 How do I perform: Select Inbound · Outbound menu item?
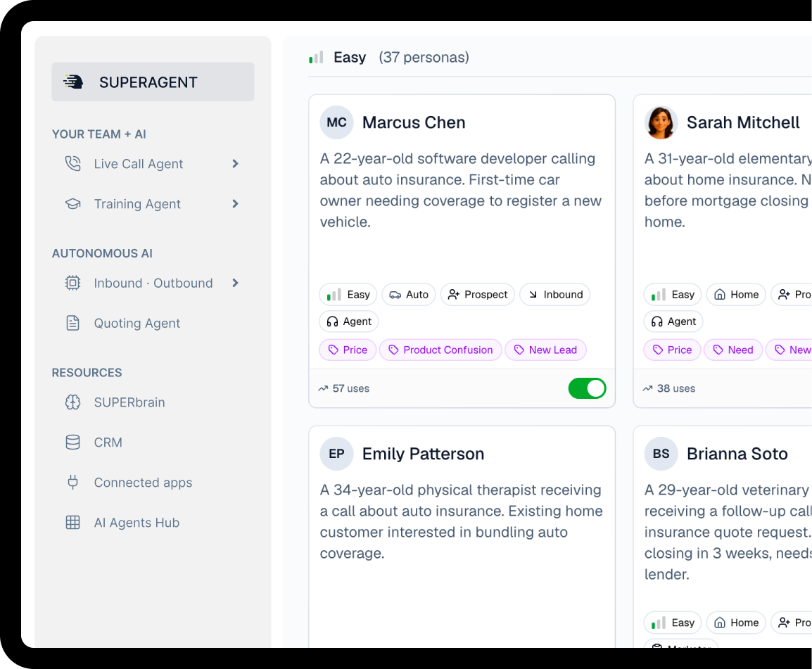[153, 283]
